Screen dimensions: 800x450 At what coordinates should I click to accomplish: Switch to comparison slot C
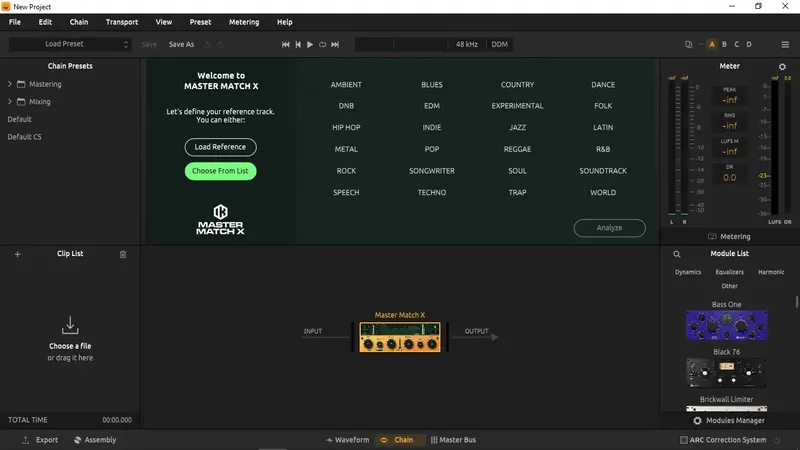[736, 44]
